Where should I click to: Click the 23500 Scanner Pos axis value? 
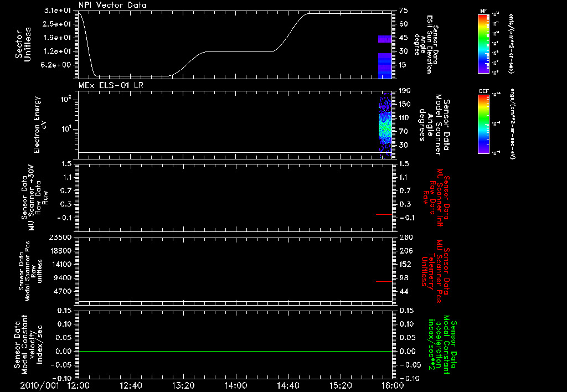tap(61, 237)
